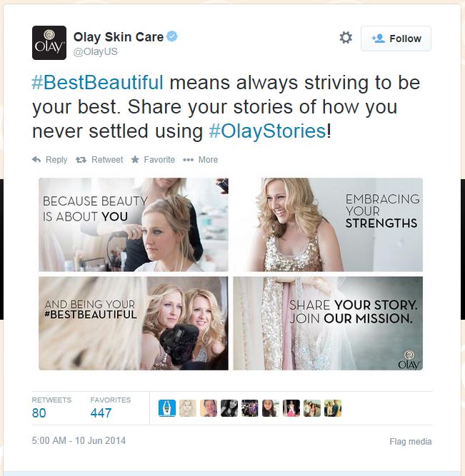The width and height of the screenshot is (465, 476).
Task: Click the Flag media link
Action: point(410,442)
